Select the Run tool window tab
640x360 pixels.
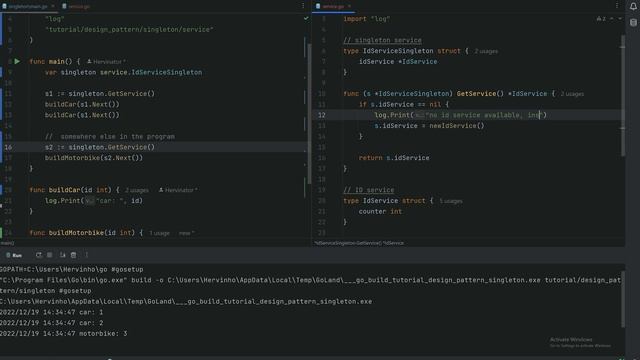click(x=14, y=255)
